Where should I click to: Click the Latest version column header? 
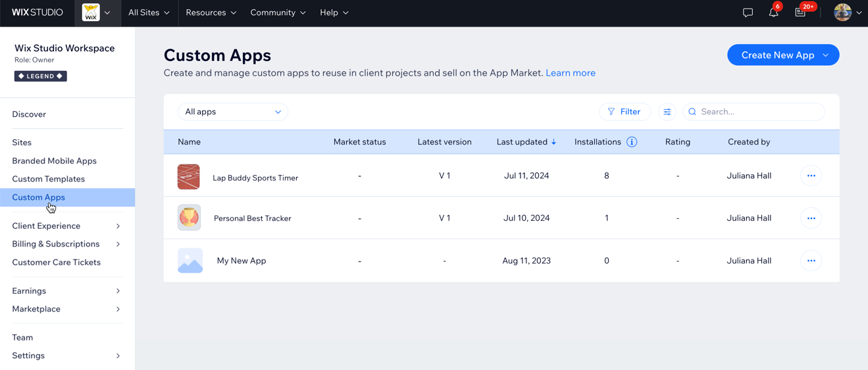[x=444, y=142]
